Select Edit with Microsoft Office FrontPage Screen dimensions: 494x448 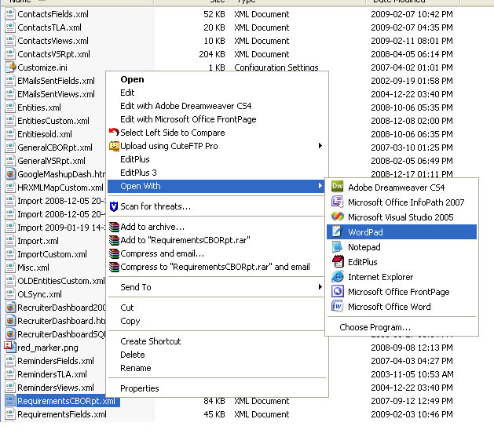tap(188, 119)
